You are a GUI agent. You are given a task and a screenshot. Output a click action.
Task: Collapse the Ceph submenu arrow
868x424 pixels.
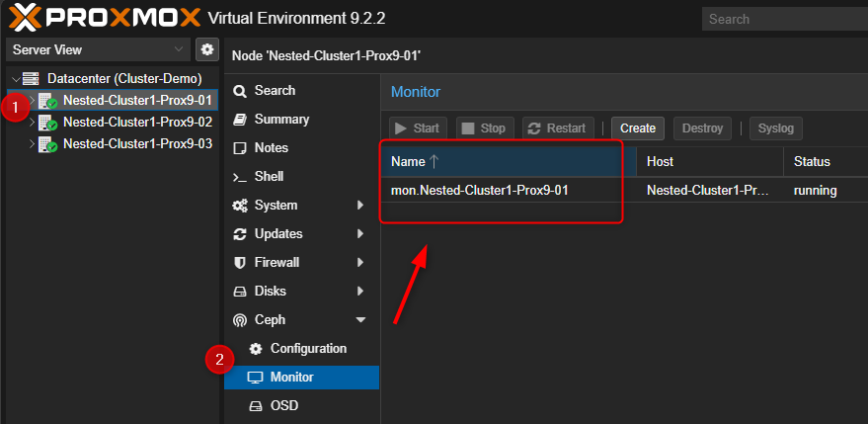pos(361,320)
